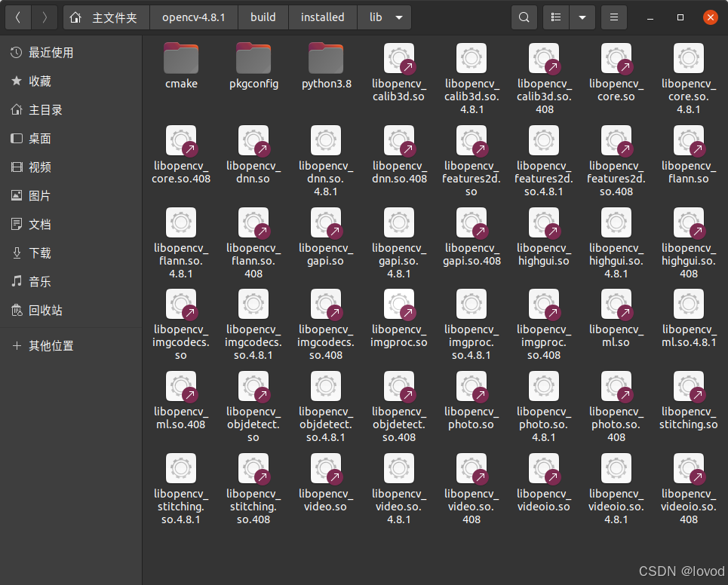
Task: Open 音乐 music in sidebar
Action: coord(71,282)
